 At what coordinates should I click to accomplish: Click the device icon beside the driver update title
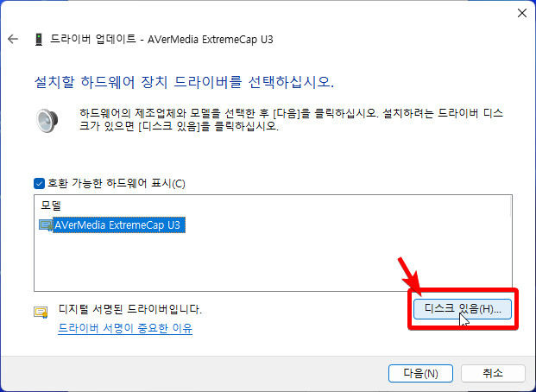tap(39, 40)
